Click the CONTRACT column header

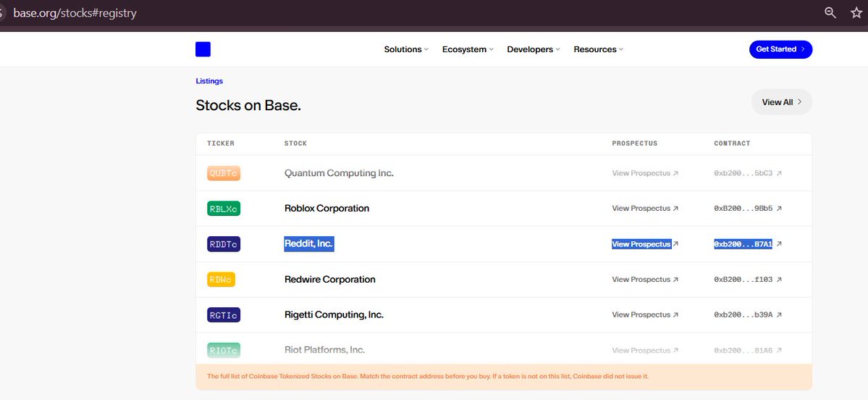coord(732,143)
